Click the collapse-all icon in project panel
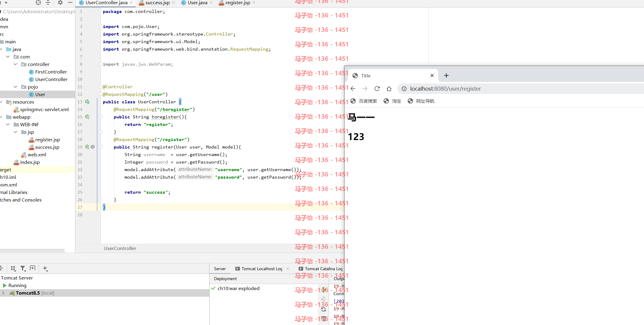Image resolution: width=644 pixels, height=325 pixels. tap(48, 3)
